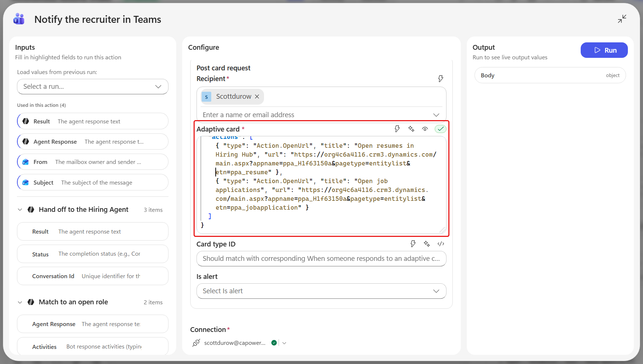643x364 pixels.
Task: Click the Hand off to the Hiring Agent icon
Action: click(31, 210)
